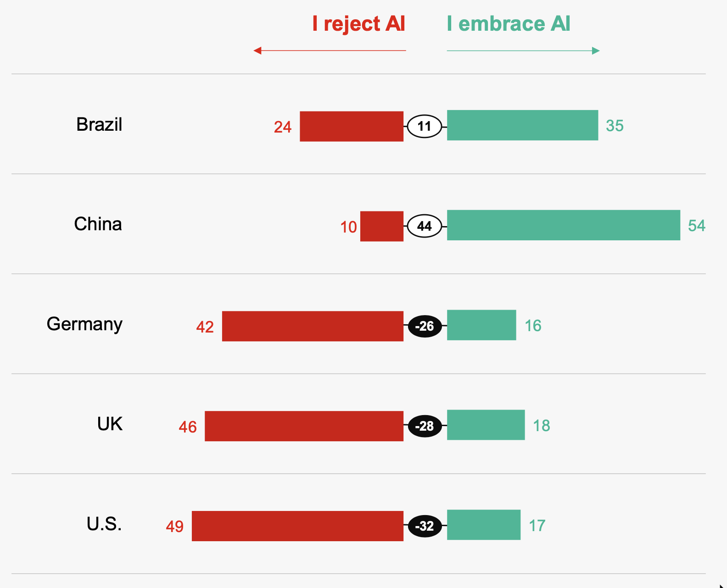Click the black oval badge showing -28
Screen dimensions: 727x588
pyautogui.click(x=425, y=426)
